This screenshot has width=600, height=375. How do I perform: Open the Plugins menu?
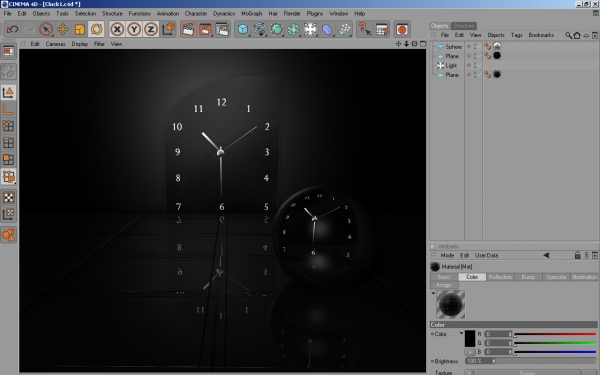point(315,13)
